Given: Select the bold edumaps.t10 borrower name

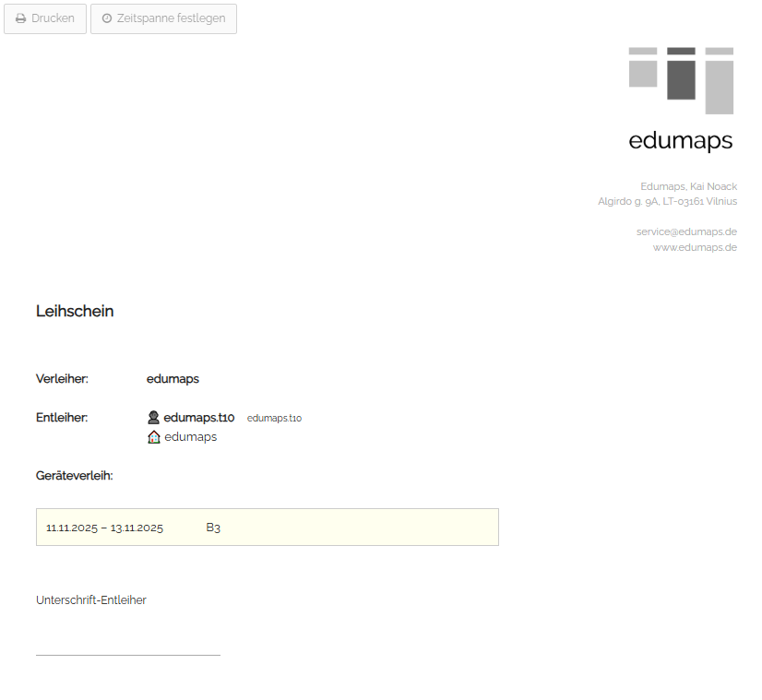Looking at the screenshot, I should click(x=199, y=418).
